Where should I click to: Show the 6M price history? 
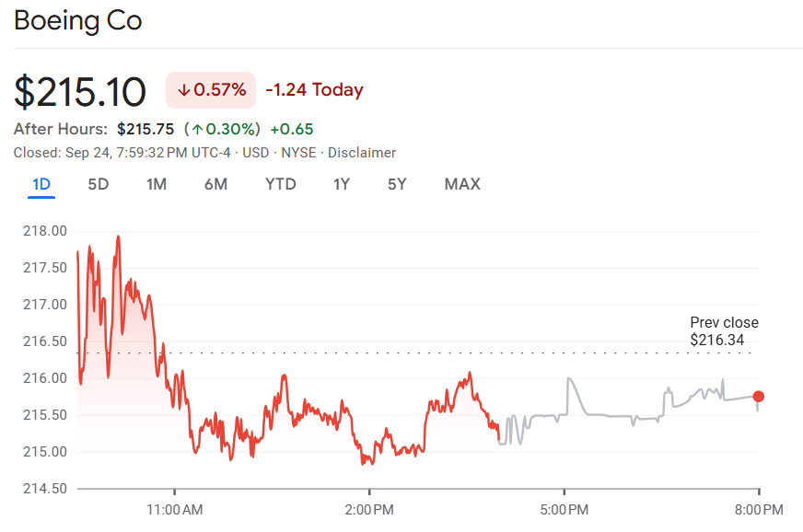tap(215, 184)
